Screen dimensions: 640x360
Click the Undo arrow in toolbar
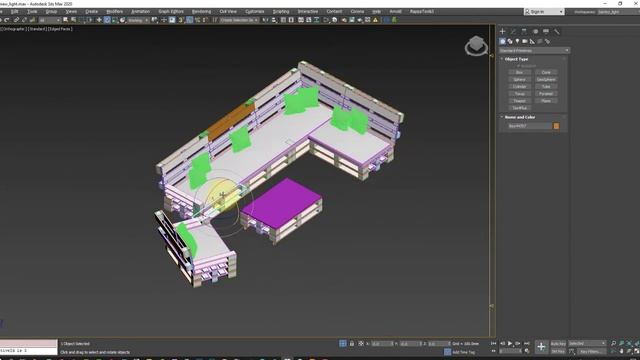[1, 20]
